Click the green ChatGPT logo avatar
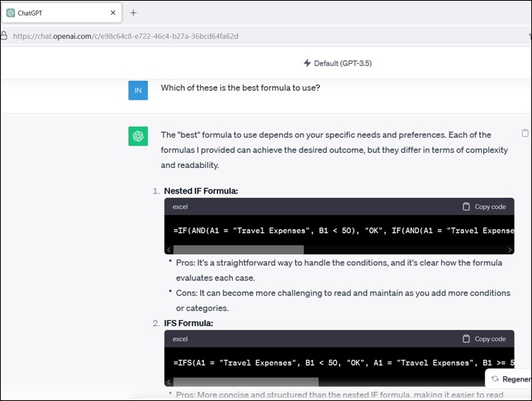This screenshot has height=401, width=532. pyautogui.click(x=138, y=136)
